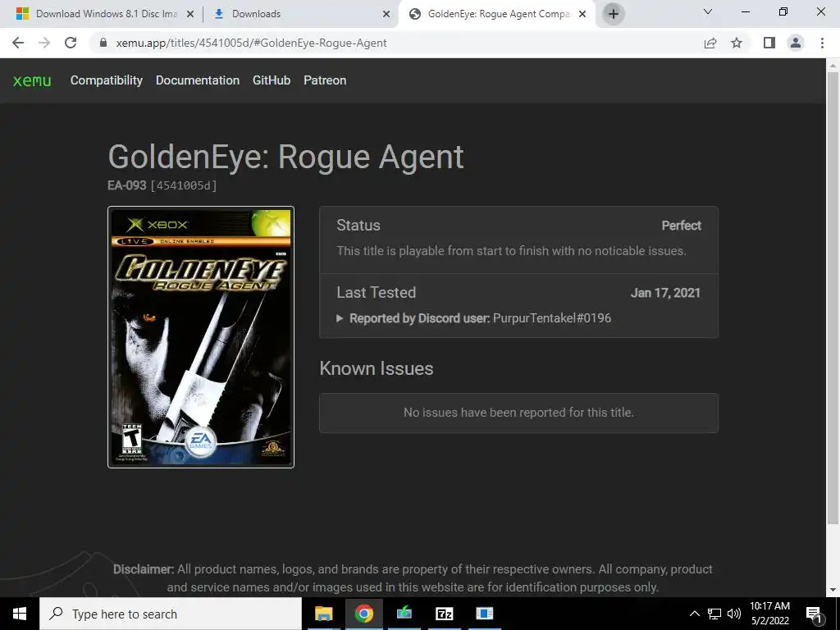Open the green arrow taskbar app
840x630 pixels.
pos(404,614)
